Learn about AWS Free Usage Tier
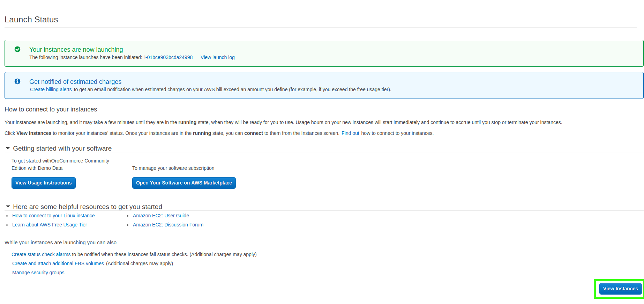Image resolution: width=644 pixels, height=304 pixels. click(50, 225)
